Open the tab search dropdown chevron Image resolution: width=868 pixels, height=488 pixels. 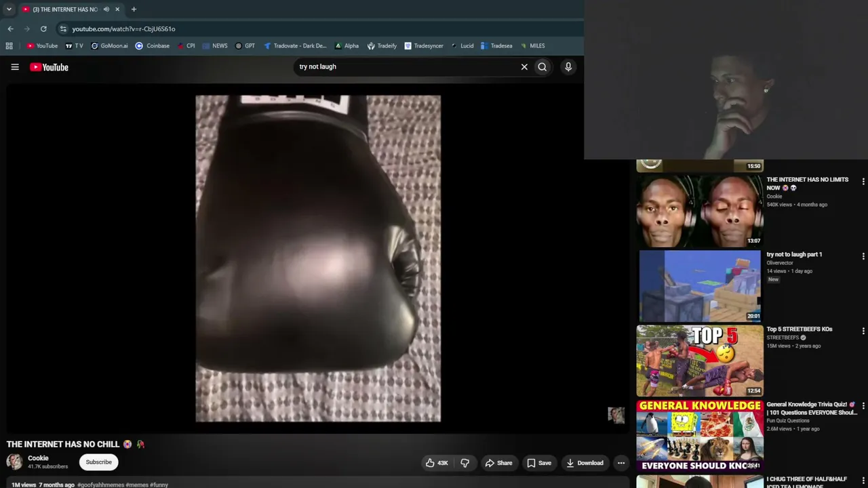9,9
